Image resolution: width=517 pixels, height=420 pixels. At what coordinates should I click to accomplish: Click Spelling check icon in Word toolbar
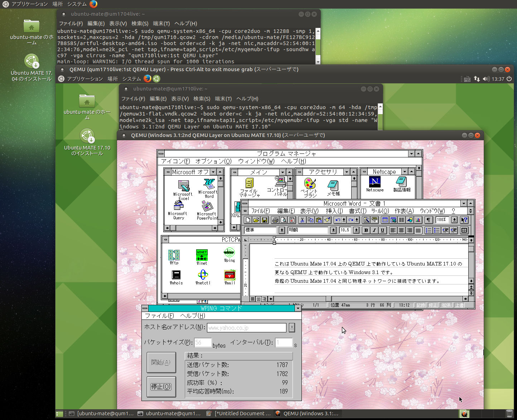[292, 220]
